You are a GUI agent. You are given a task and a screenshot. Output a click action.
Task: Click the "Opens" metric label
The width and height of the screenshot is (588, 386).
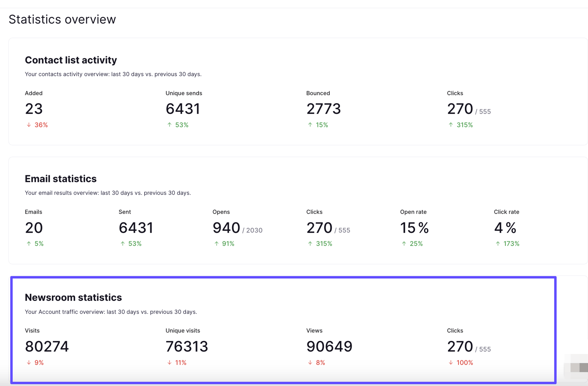[x=221, y=212]
